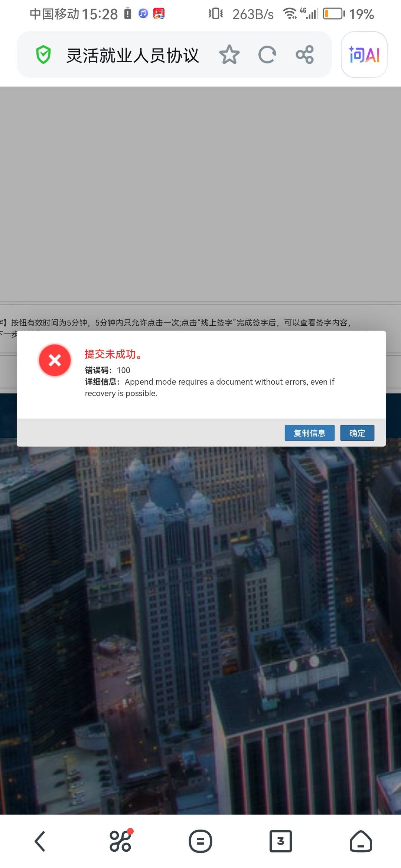
Task: Go to the browser home icon
Action: tap(361, 841)
